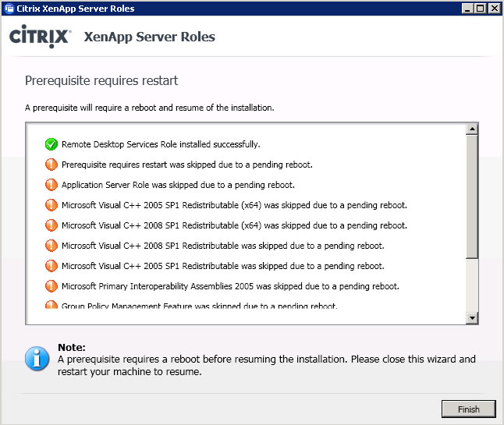The height and width of the screenshot is (425, 504).
Task: Click the blue information Note icon
Action: (37, 359)
